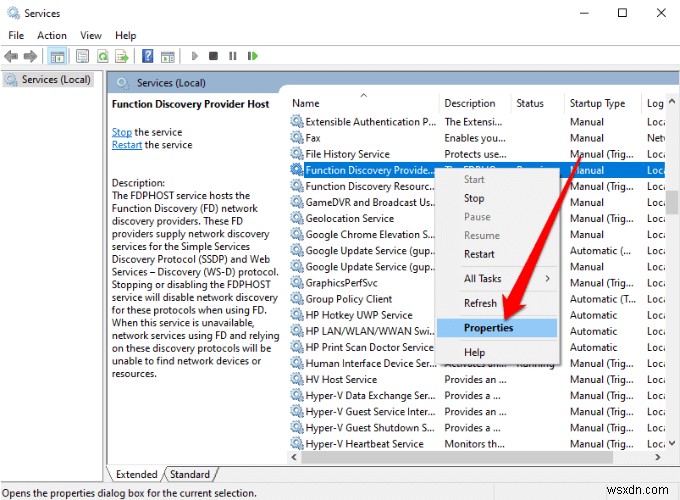680x500 pixels.
Task: Click the horizontal scrollbar thumb
Action: [x=457, y=457]
